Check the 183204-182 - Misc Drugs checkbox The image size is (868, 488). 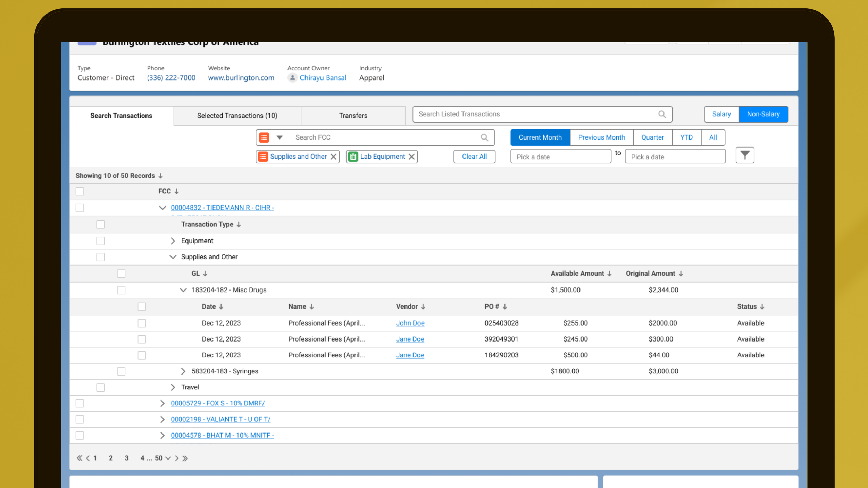click(x=121, y=290)
